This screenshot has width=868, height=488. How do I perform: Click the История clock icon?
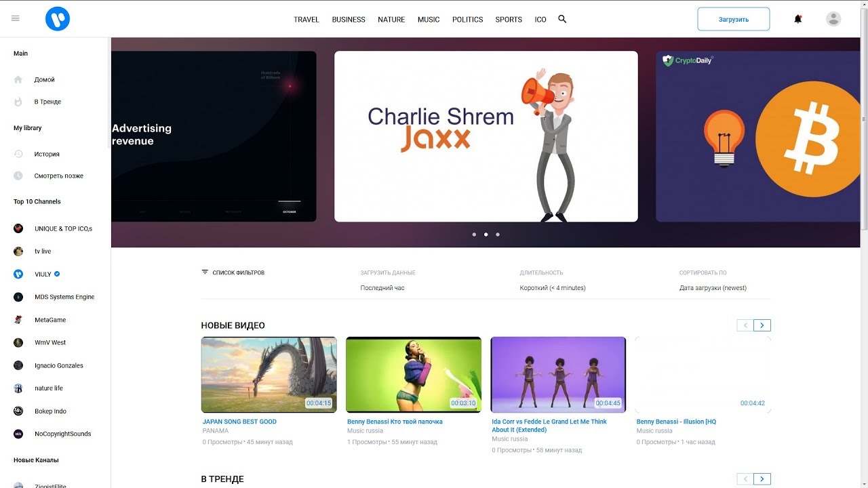coord(18,154)
